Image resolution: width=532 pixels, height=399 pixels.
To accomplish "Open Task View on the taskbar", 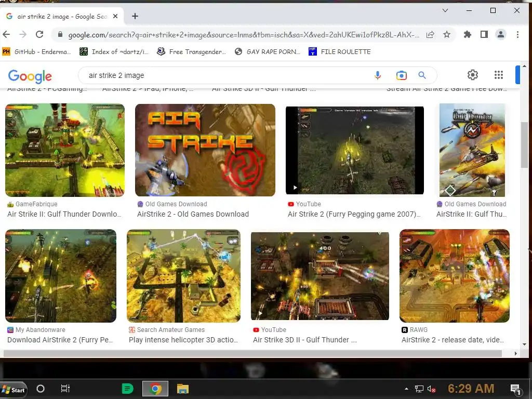I will coord(65,389).
